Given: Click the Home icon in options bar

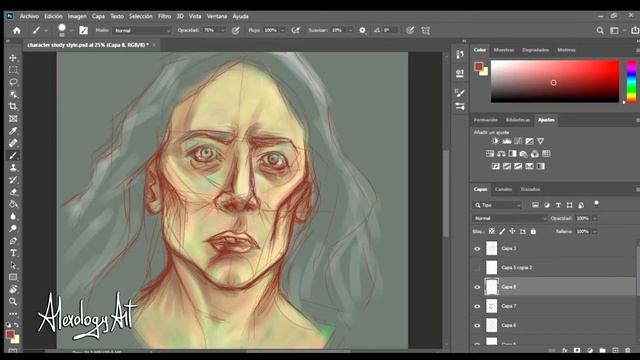Looking at the screenshot, I should tap(17, 31).
